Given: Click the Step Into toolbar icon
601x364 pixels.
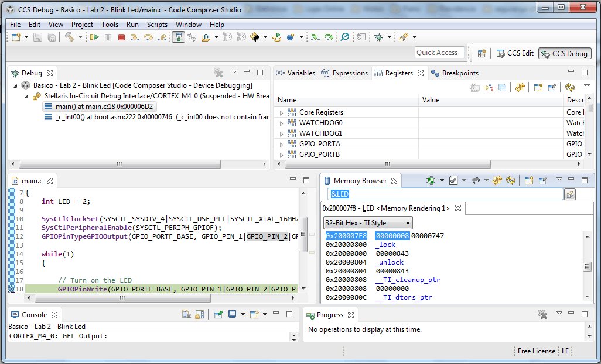Looking at the screenshot, I should coord(134,37).
